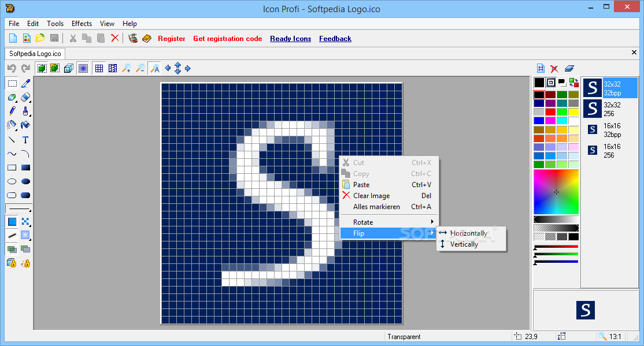Select the 32x32 256 image format
Screen dimensions: 644x346
coord(609,109)
